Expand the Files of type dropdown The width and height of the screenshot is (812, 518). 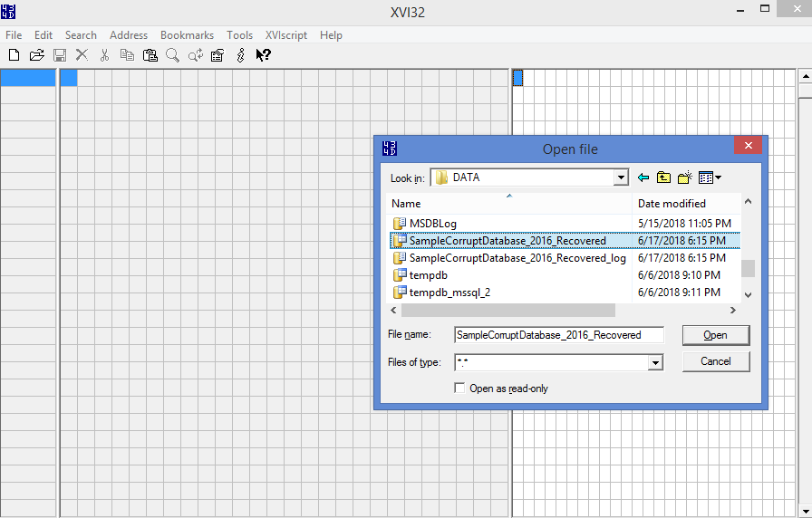[655, 363]
